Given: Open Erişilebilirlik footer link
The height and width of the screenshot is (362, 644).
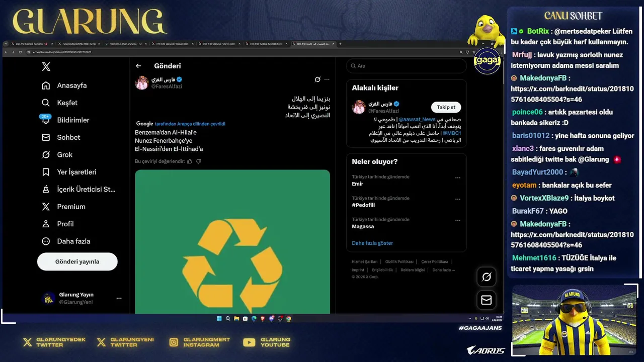Looking at the screenshot, I should point(382,270).
